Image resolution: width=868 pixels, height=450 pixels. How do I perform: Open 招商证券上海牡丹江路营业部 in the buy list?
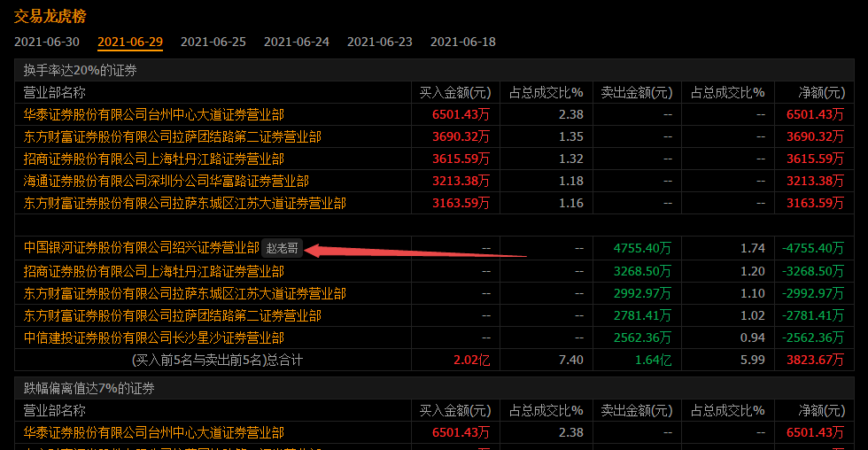click(x=154, y=159)
